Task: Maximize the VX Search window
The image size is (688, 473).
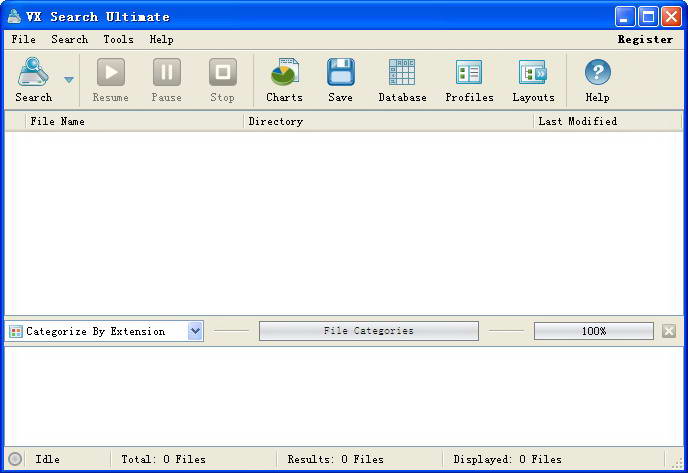Action: 648,17
